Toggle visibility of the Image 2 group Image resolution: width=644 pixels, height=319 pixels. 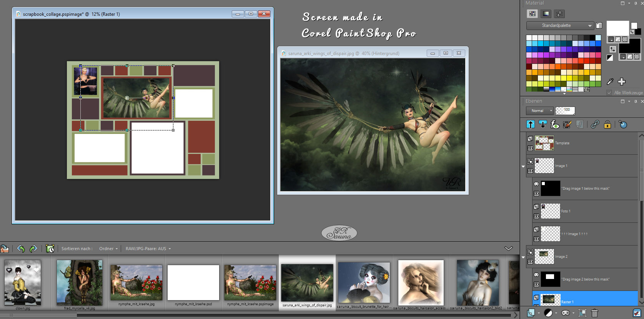530,262
